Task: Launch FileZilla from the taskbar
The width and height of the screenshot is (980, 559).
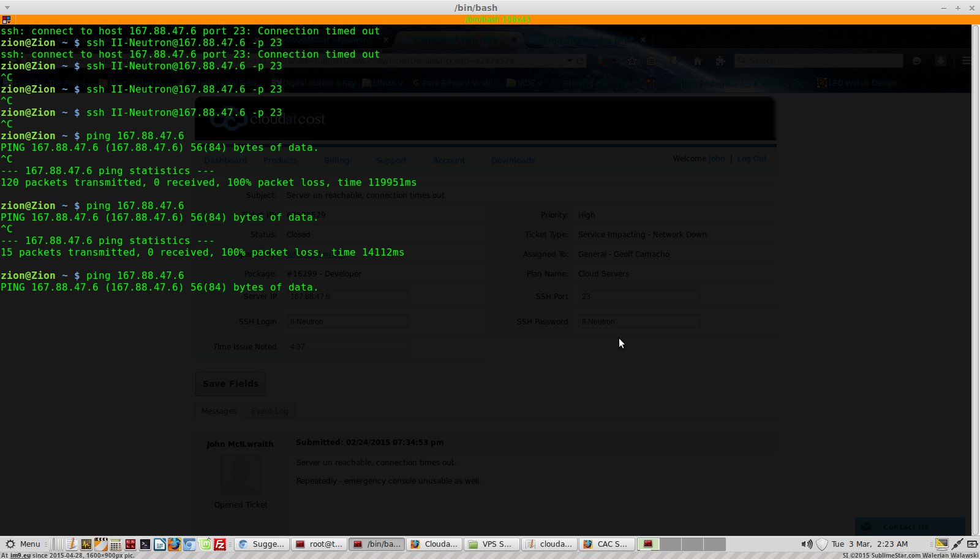Action: coord(219,544)
